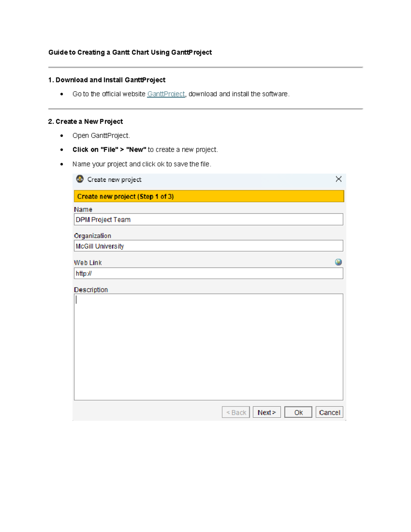411x532 pixels.
Task: Select the Organization field showing McGill University
Action: point(208,246)
